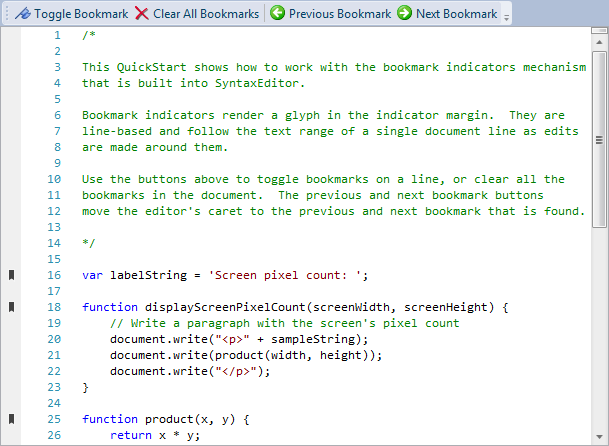The width and height of the screenshot is (609, 446).
Task: Click the bookmark glyph on line 18
Action: coord(11,307)
